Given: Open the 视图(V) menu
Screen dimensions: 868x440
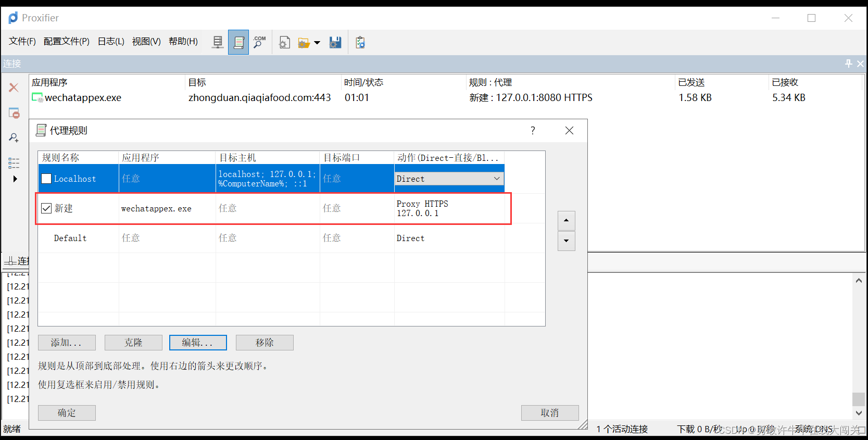Looking at the screenshot, I should point(146,41).
